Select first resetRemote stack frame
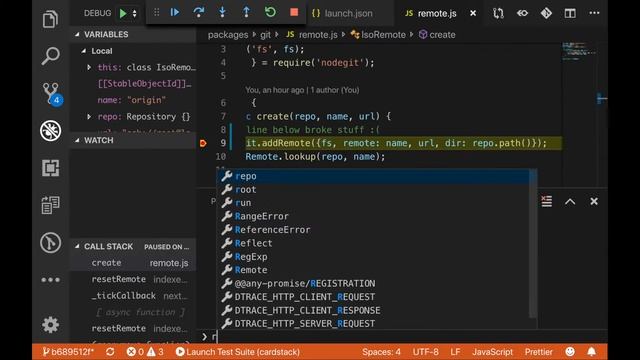The height and width of the screenshot is (360, 640). click(133, 279)
